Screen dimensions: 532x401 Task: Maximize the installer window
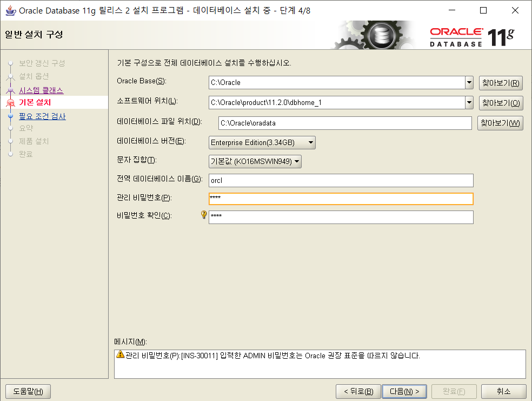click(483, 10)
